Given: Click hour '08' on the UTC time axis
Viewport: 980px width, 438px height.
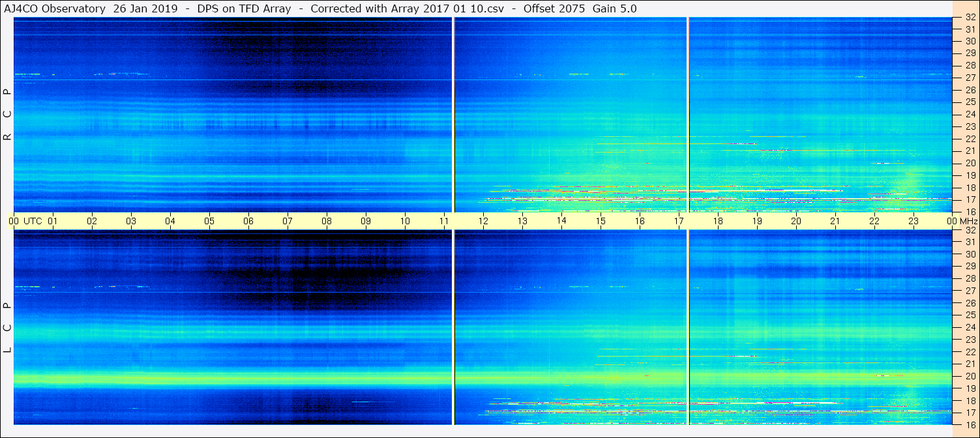Looking at the screenshot, I should (x=327, y=221).
